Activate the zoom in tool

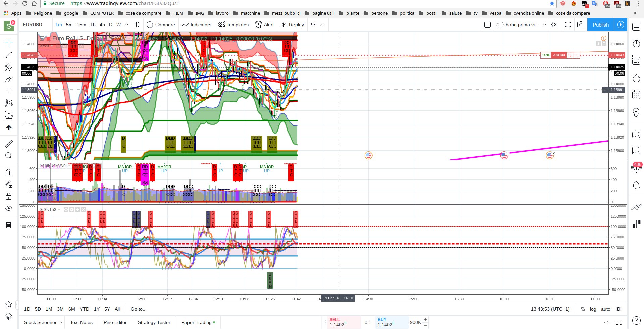coord(9,156)
